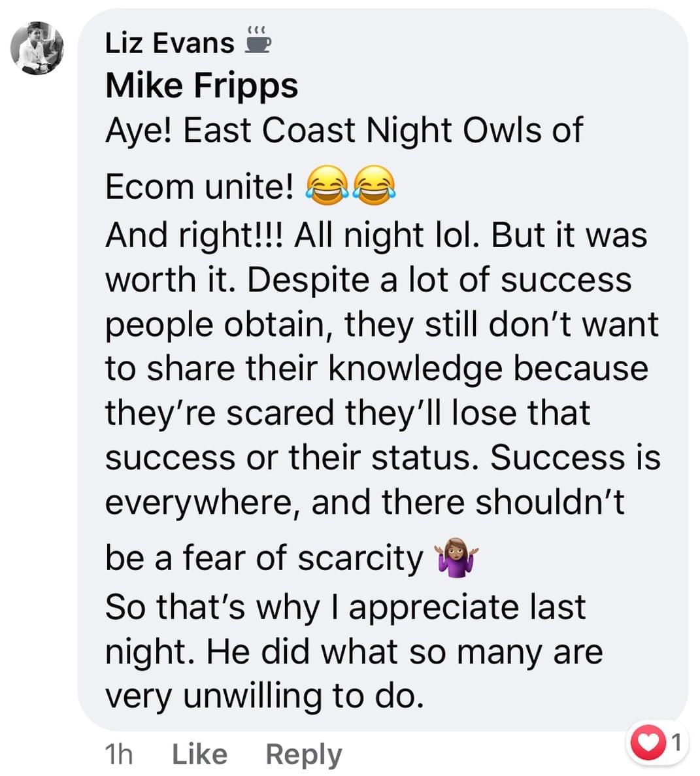Like Liz Evans' comment
The height and width of the screenshot is (776, 700).
(x=199, y=754)
